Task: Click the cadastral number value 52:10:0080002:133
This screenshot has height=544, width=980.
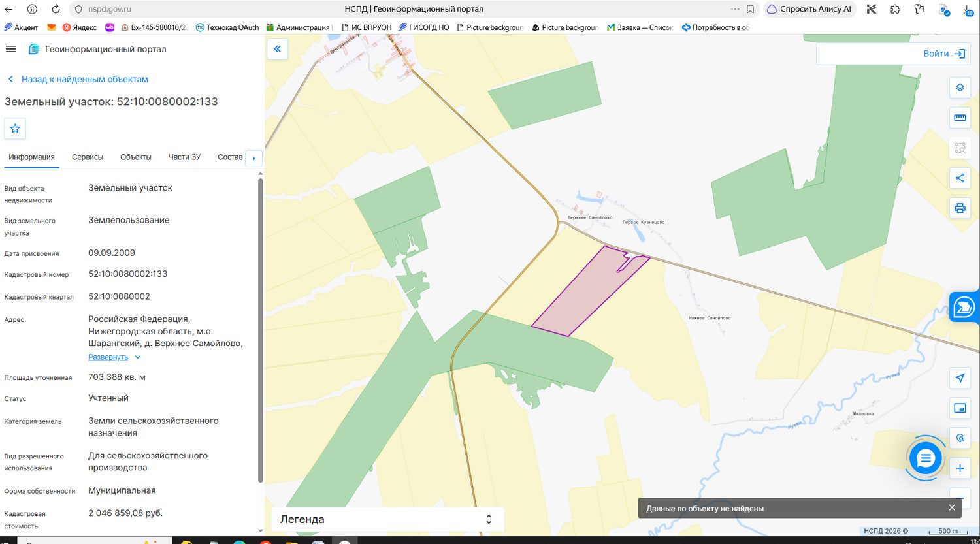Action: pos(128,274)
